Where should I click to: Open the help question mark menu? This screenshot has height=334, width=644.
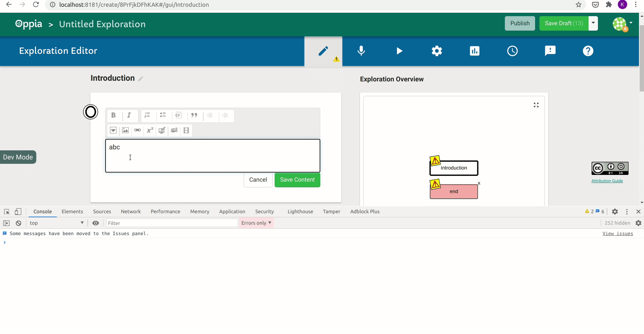click(x=588, y=51)
